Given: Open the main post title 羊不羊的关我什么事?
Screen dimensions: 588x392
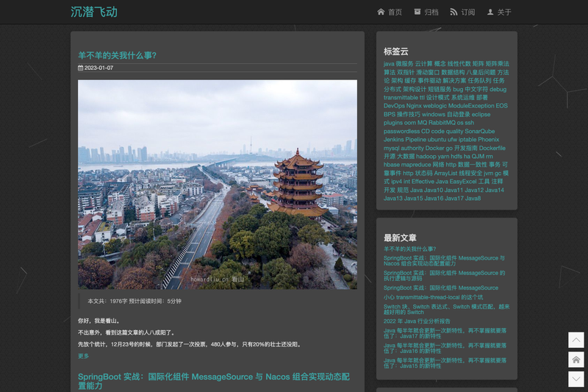Looking at the screenshot, I should click(117, 55).
